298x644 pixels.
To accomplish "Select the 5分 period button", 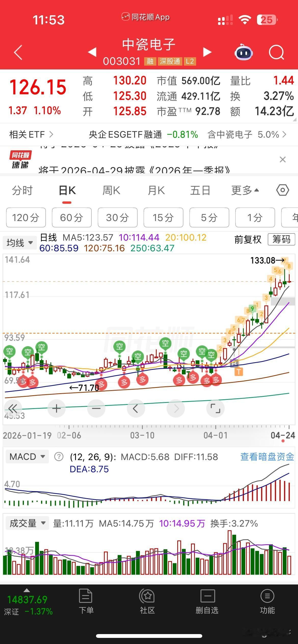I will pyautogui.click(x=209, y=217).
